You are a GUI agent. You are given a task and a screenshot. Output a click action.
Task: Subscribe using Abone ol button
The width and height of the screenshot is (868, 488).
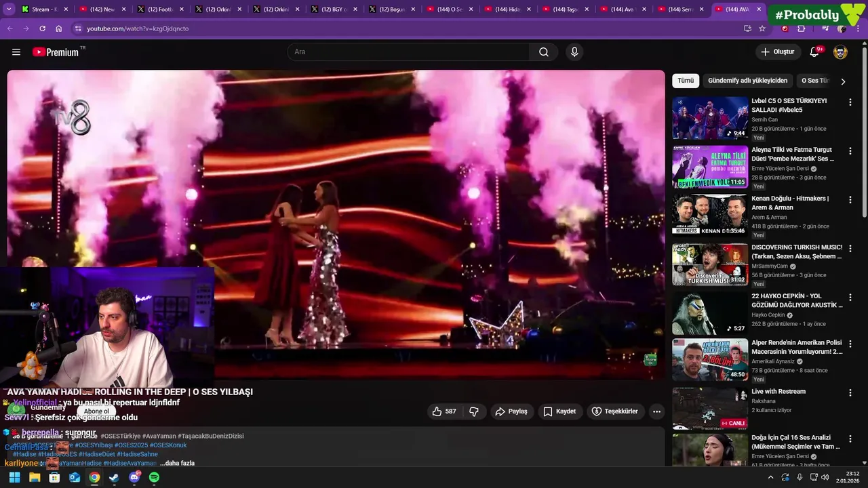tap(96, 411)
